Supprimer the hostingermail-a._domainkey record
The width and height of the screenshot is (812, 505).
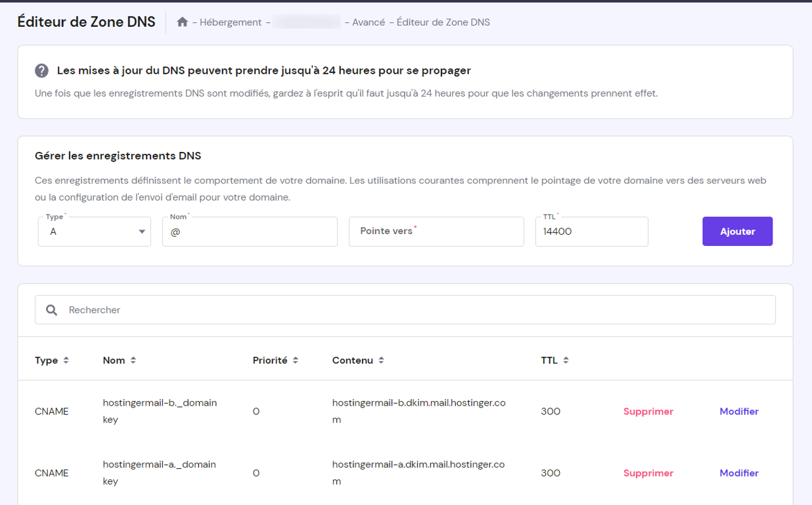tap(648, 473)
